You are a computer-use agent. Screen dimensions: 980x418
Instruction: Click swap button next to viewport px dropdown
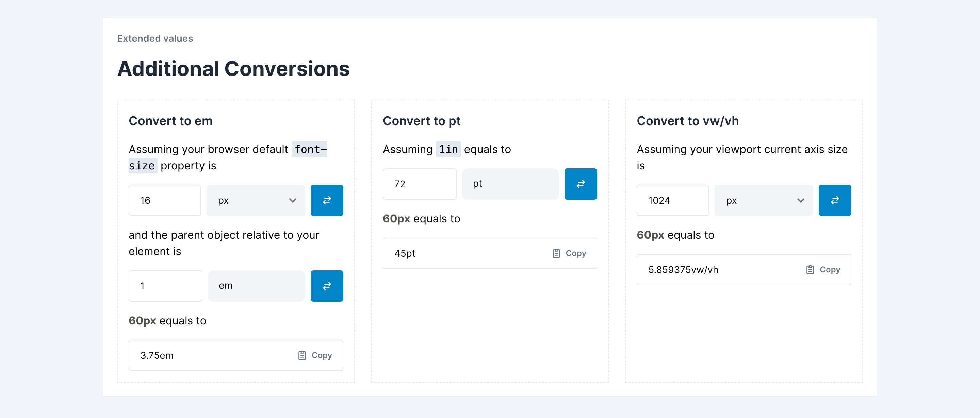tap(835, 200)
